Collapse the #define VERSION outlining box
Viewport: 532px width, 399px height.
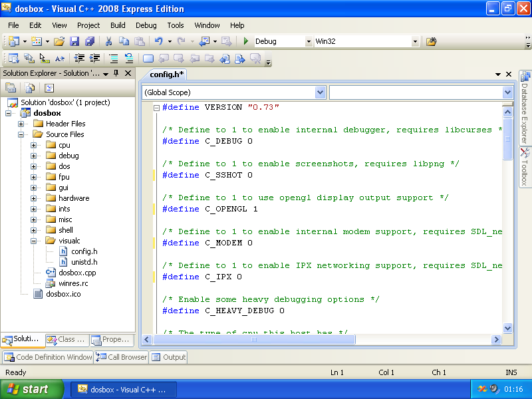click(156, 107)
